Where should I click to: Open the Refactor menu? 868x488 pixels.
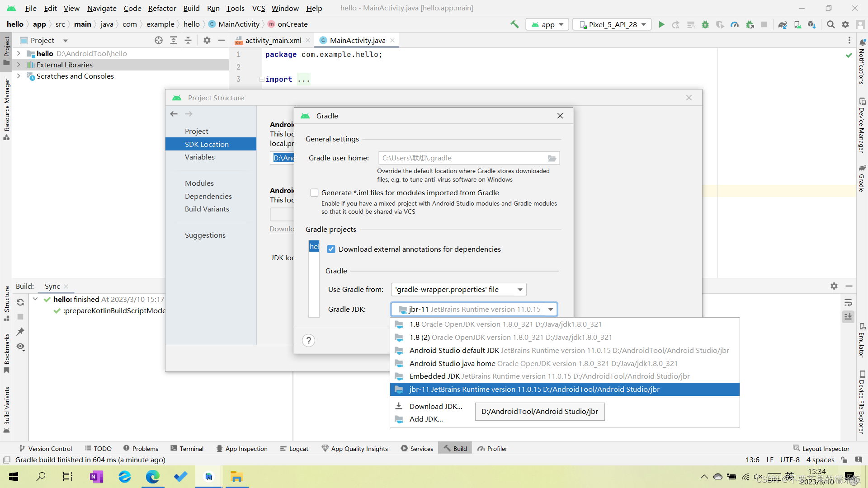coord(162,8)
